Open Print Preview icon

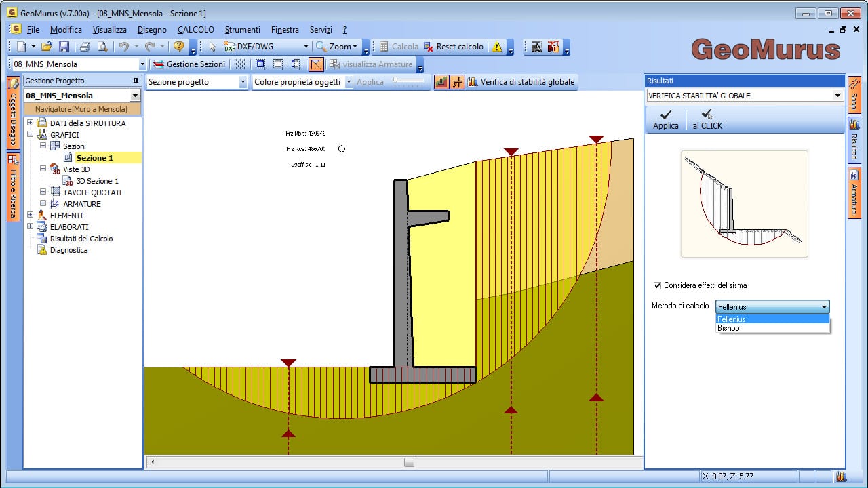click(102, 47)
